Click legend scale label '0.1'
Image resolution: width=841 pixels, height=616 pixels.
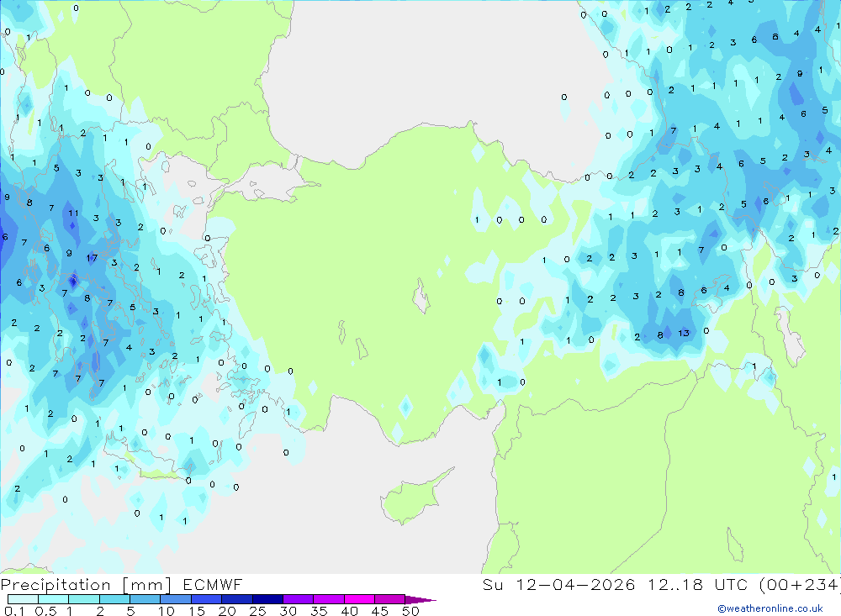pyautogui.click(x=13, y=611)
